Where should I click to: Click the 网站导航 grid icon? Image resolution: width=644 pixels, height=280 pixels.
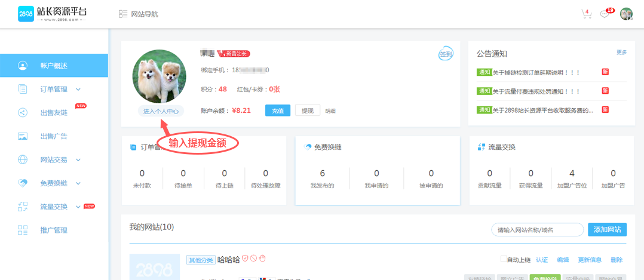[123, 14]
